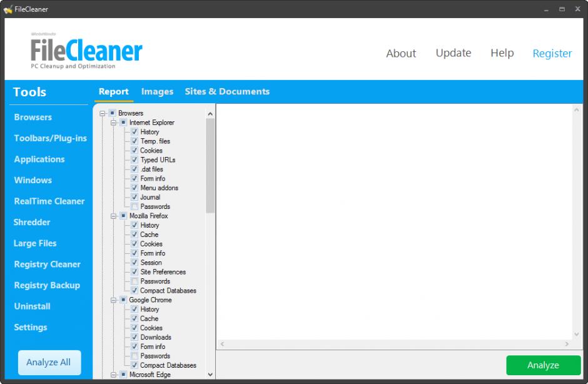Open the Registry Cleaner tool

(48, 264)
